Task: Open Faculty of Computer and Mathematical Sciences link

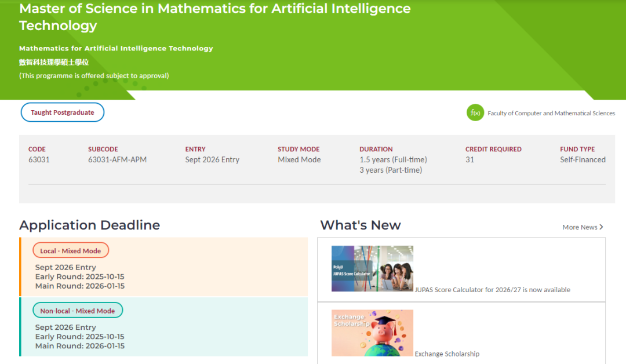Action: click(x=551, y=114)
